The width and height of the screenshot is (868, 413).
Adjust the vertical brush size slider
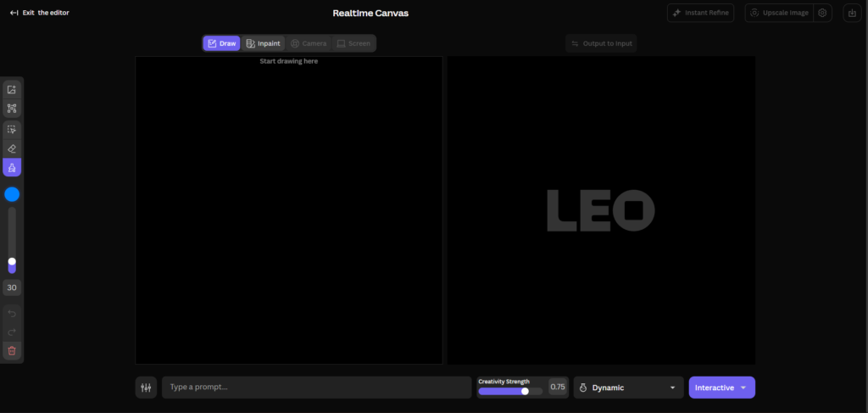[x=12, y=240]
